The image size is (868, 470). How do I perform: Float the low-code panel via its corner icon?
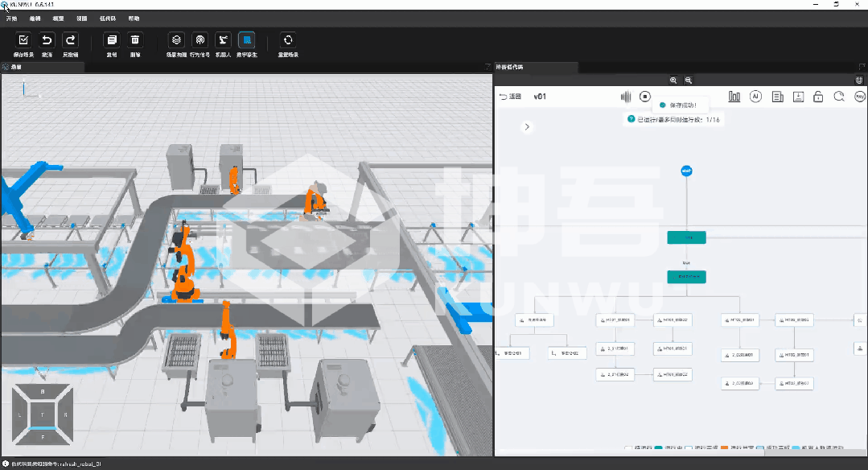click(x=862, y=67)
